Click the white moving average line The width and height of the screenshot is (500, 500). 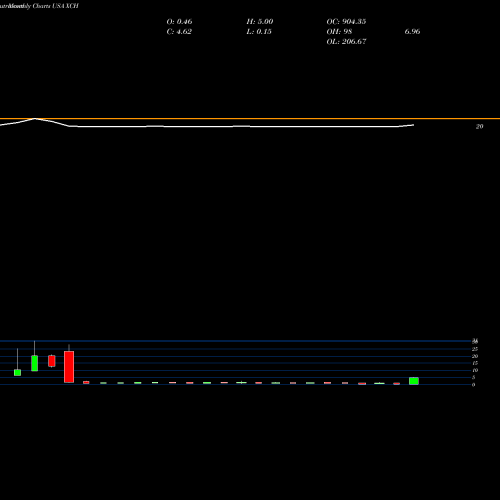pyautogui.click(x=207, y=126)
